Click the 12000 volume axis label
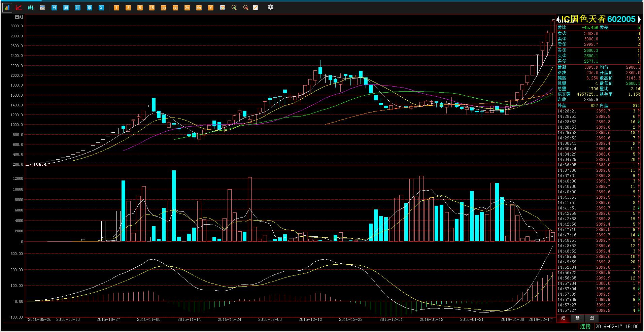This screenshot has height=332, width=644. (x=18, y=178)
